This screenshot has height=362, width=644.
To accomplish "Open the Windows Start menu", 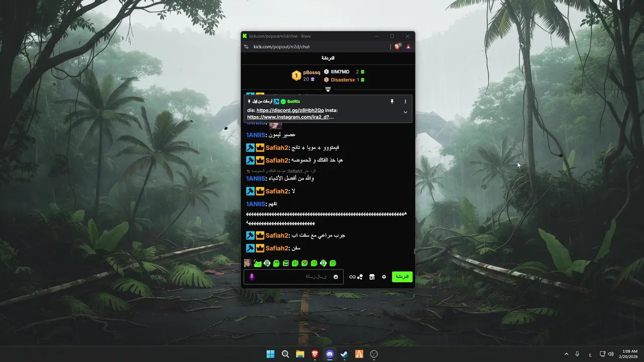I will point(271,354).
